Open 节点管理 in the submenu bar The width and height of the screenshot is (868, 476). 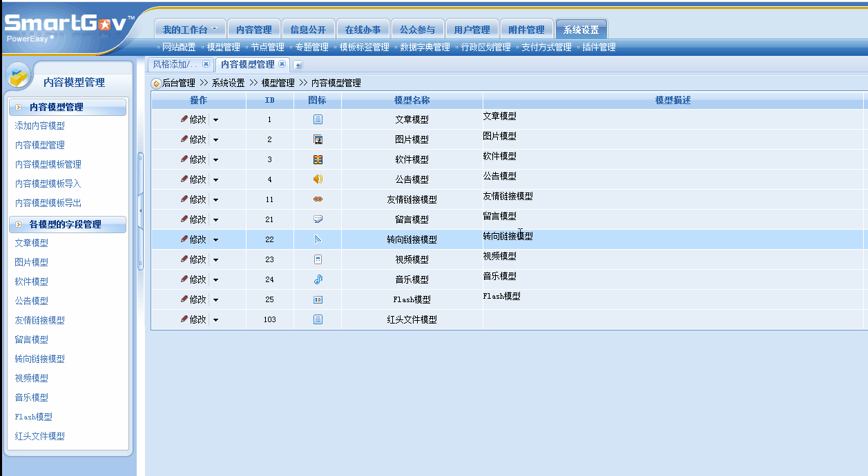tap(267, 48)
